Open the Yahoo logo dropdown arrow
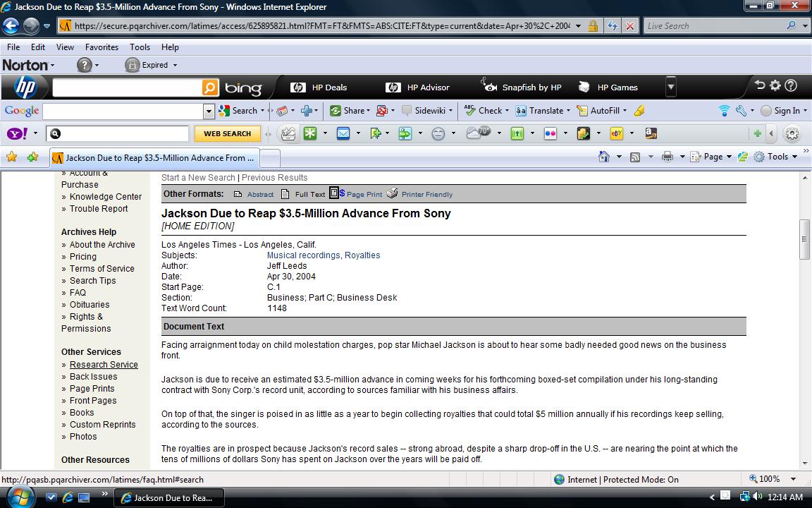The width and height of the screenshot is (812, 508). coord(36,133)
